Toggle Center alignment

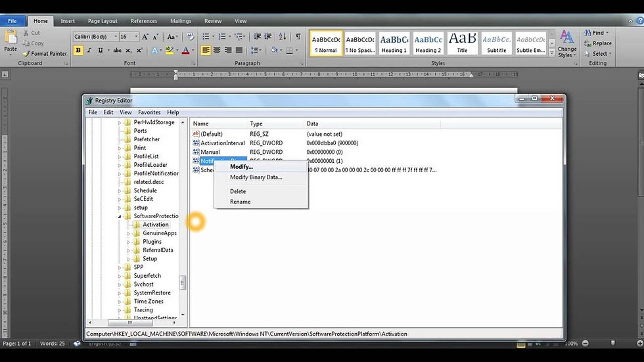217,50
